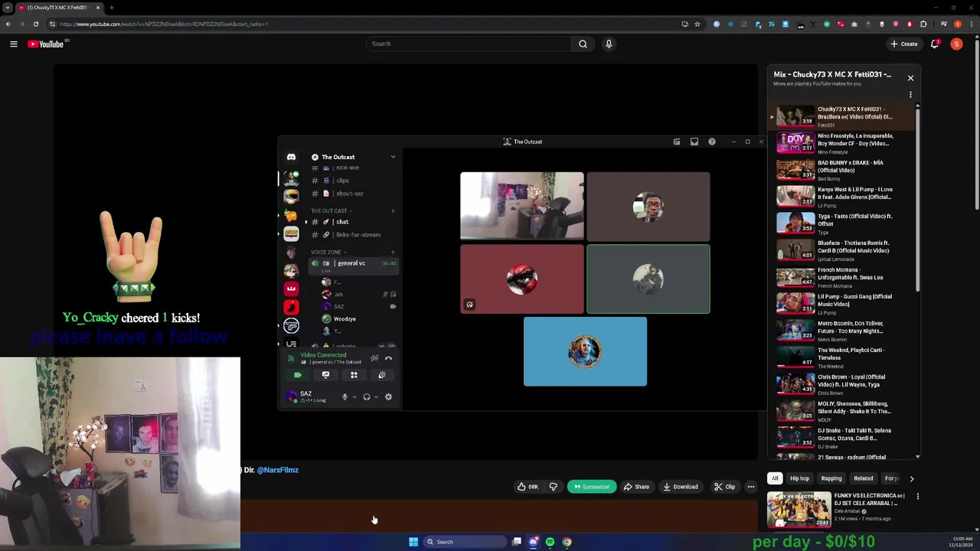Play BAD BUNNY x DRAKE - MIA
The width and height of the screenshot is (980, 551).
tap(841, 169)
